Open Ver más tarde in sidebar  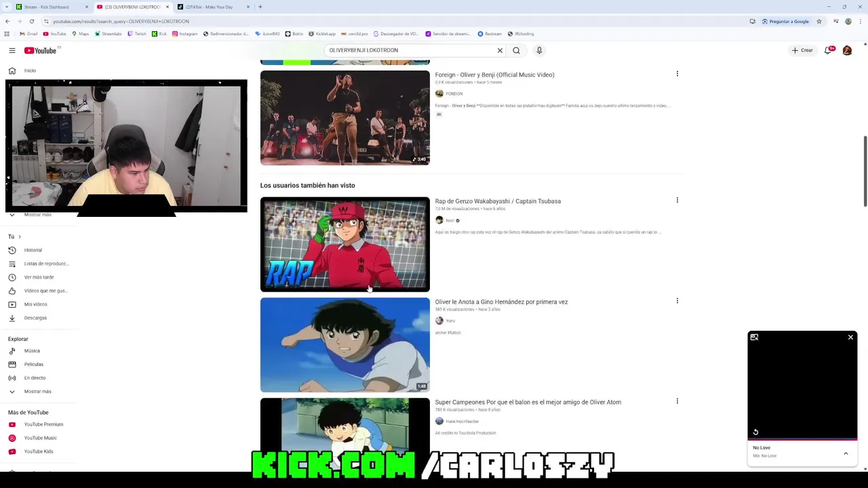[x=39, y=277]
